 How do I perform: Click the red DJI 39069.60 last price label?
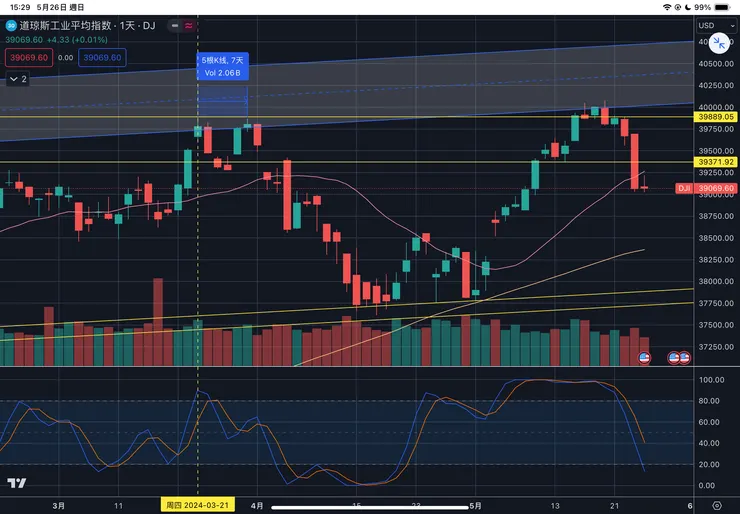click(x=706, y=188)
